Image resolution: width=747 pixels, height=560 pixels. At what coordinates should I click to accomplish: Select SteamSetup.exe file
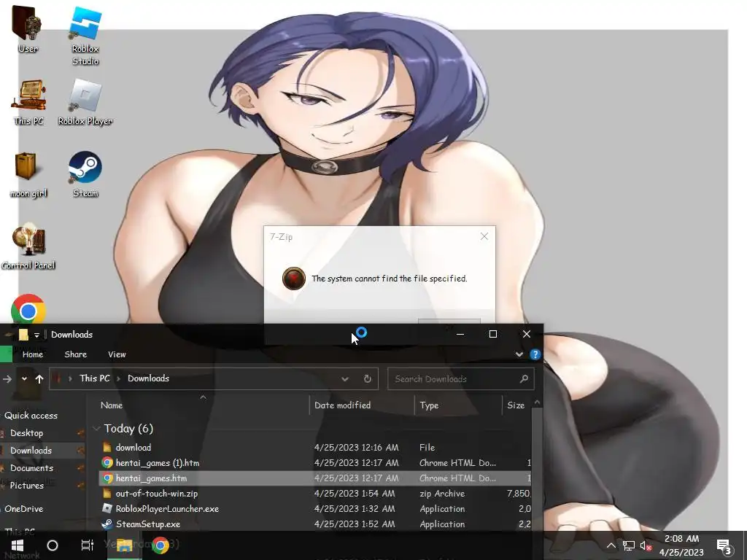(x=314, y=524)
